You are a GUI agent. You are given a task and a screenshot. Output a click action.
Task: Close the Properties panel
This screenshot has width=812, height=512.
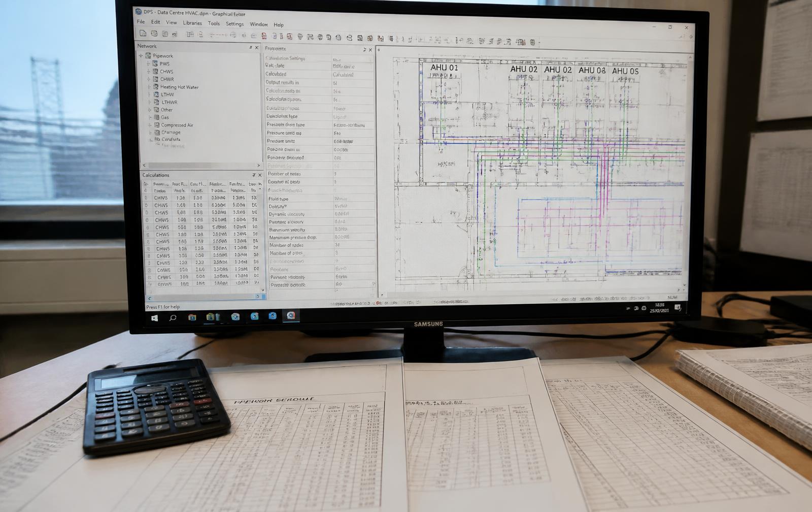coord(370,50)
